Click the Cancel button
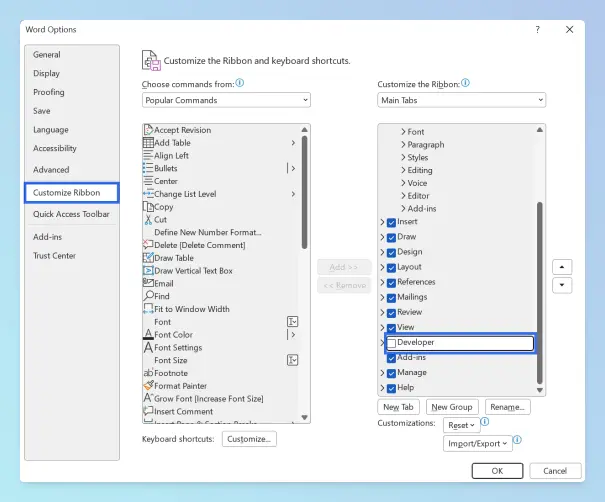The height and width of the screenshot is (502, 605). [x=555, y=471]
